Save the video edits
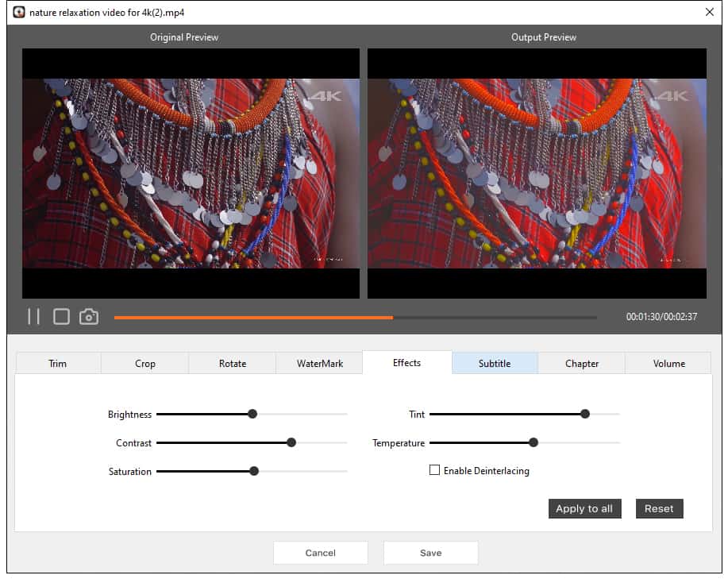This screenshot has height=579, width=728. click(x=430, y=553)
